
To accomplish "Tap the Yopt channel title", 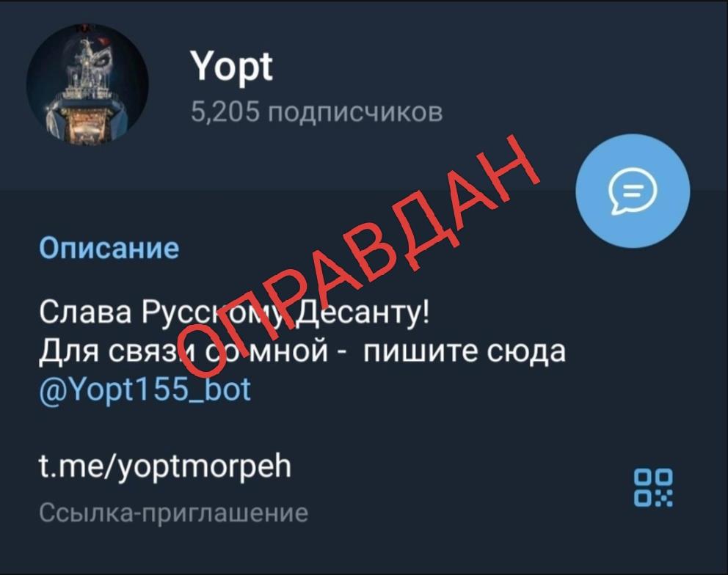I will pyautogui.click(x=231, y=67).
